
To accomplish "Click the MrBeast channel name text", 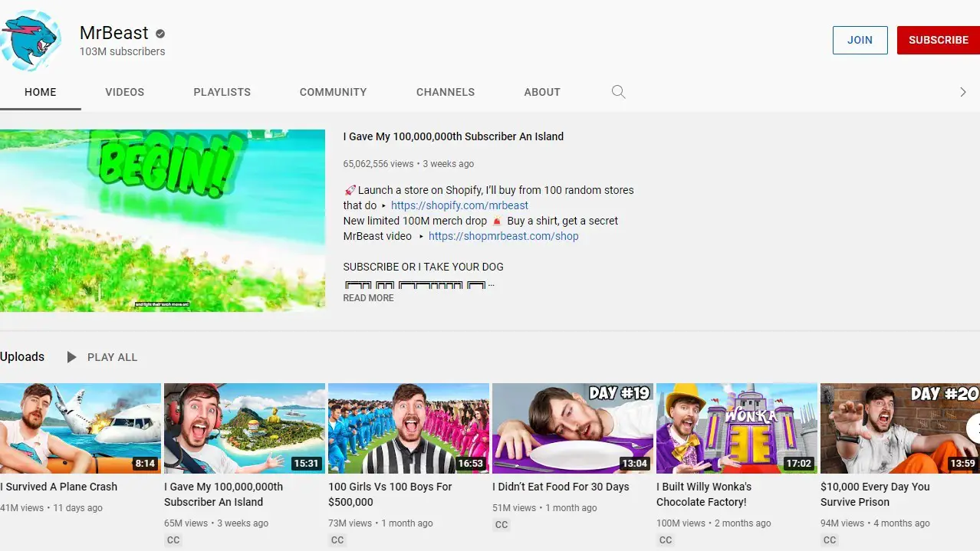I will (x=114, y=33).
